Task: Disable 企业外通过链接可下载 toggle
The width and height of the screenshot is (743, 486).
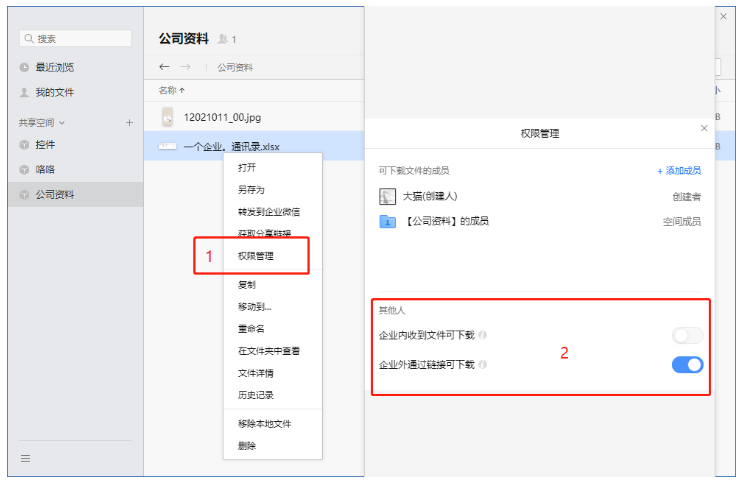Action: 688,365
